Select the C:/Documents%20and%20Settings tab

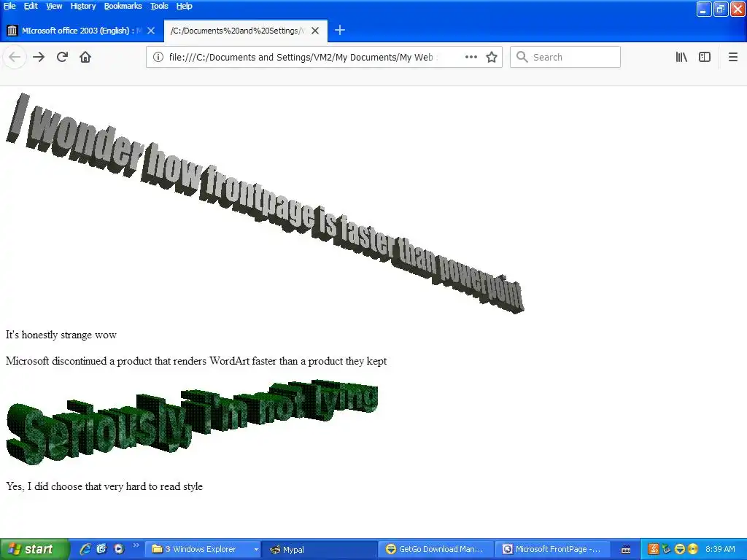coord(246,31)
